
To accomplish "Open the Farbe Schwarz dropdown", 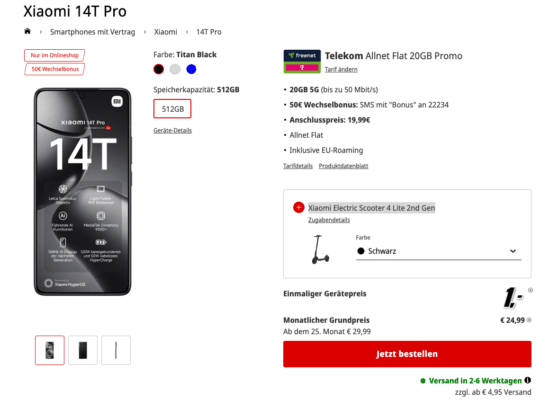I will pos(438,251).
